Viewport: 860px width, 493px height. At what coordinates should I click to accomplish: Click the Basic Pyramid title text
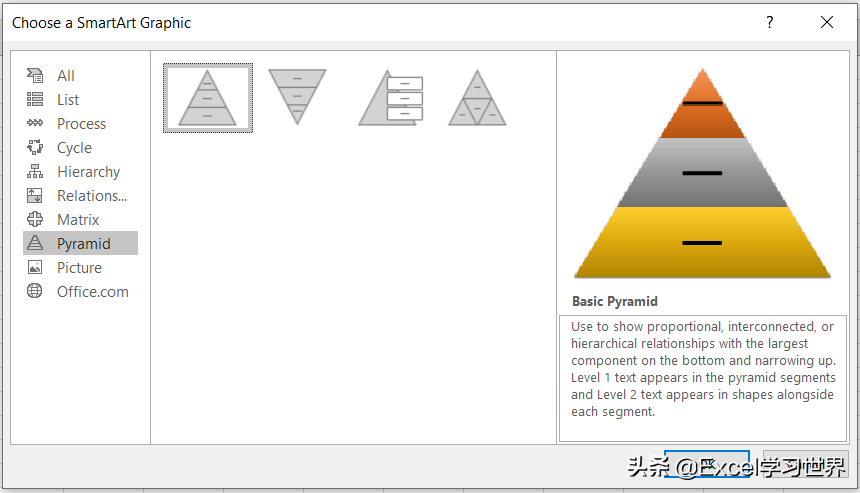click(615, 302)
